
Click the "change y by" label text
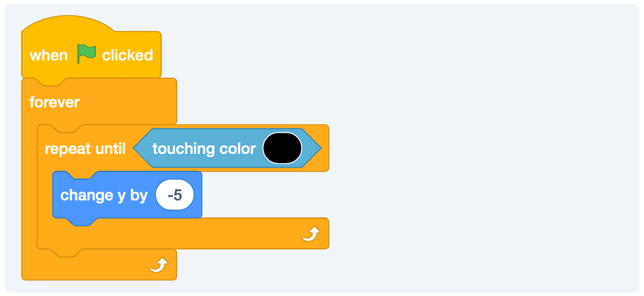click(x=104, y=195)
